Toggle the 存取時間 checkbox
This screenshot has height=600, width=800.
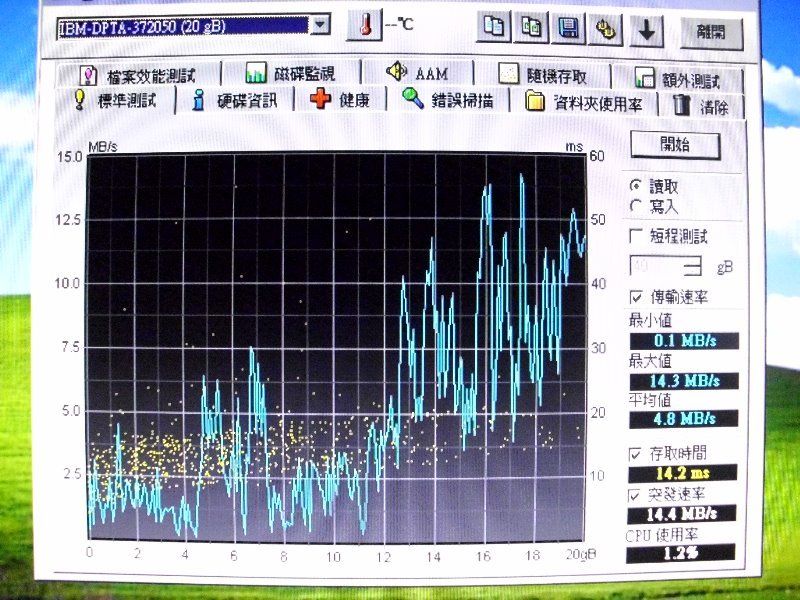pos(635,454)
